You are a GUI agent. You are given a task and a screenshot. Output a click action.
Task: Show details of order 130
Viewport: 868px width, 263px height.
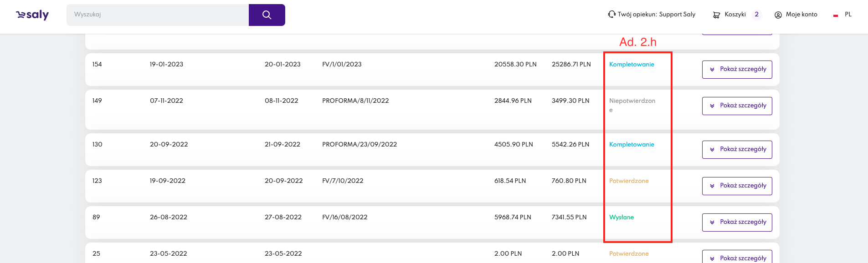(x=737, y=150)
